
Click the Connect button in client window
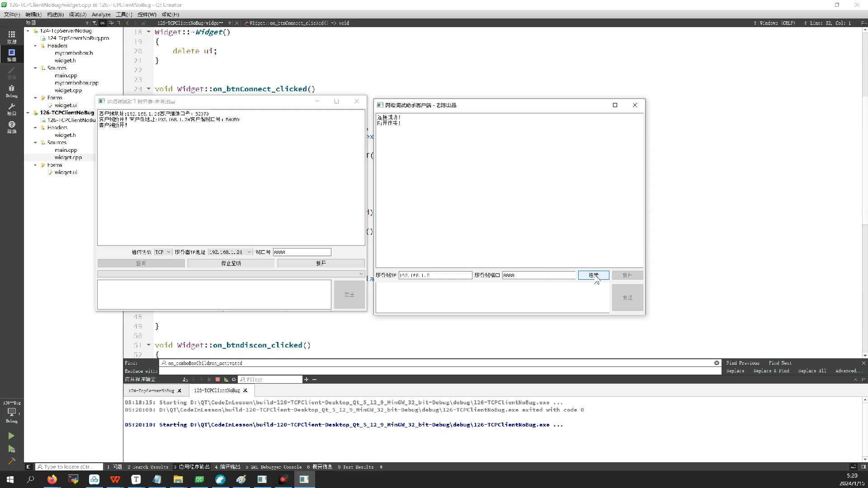point(594,275)
